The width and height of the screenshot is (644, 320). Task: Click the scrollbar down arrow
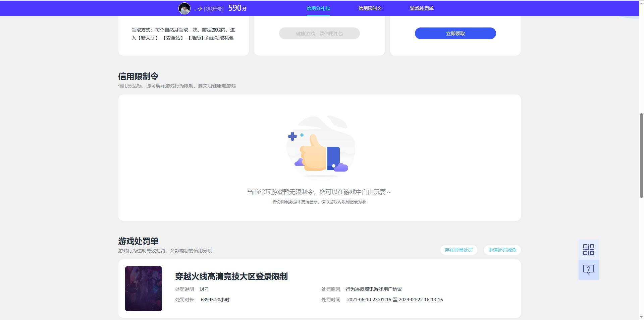click(641, 317)
